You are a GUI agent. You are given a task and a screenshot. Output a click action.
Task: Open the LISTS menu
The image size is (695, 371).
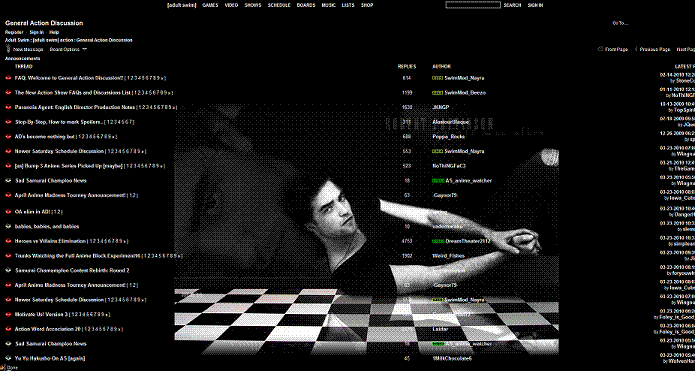click(x=348, y=5)
